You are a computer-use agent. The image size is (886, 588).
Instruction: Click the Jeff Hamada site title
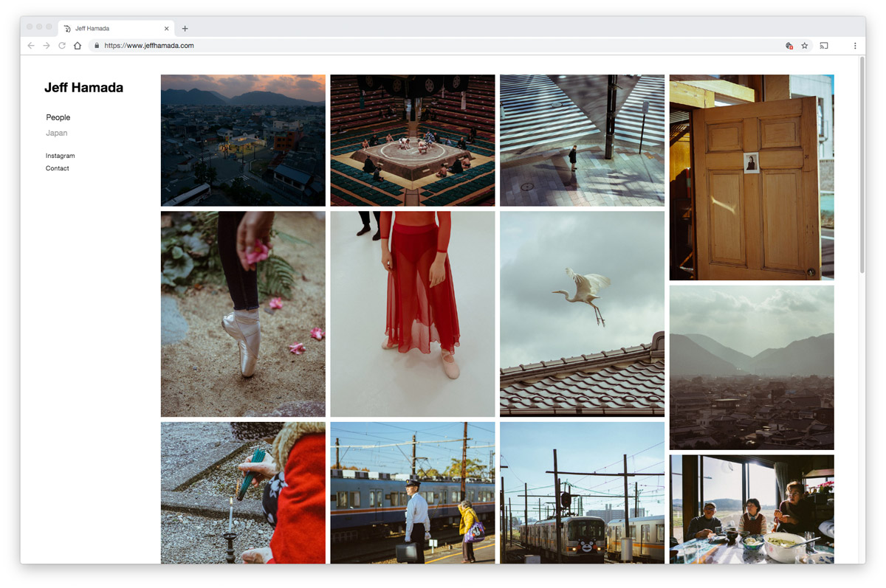pyautogui.click(x=83, y=88)
